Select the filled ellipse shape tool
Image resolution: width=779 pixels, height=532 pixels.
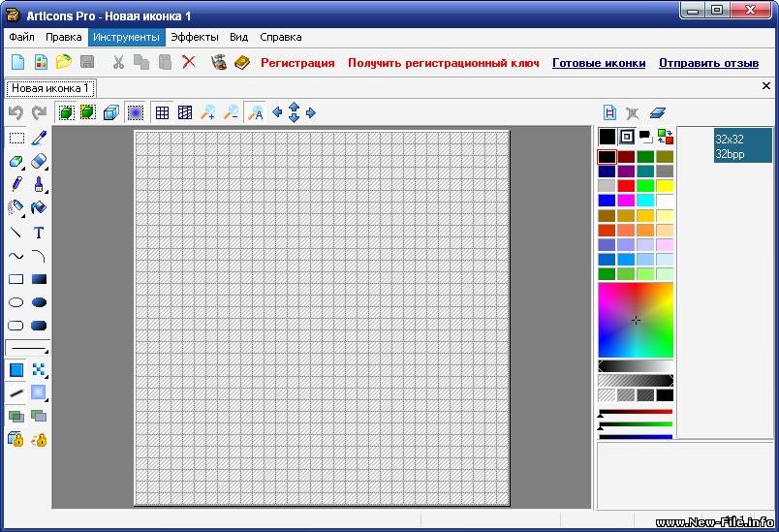pyautogui.click(x=39, y=302)
